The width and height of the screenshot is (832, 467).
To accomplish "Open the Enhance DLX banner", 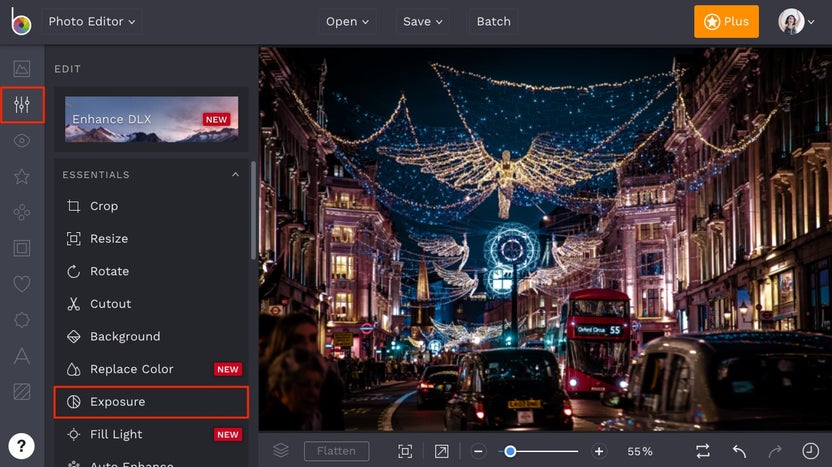I will pos(151,119).
